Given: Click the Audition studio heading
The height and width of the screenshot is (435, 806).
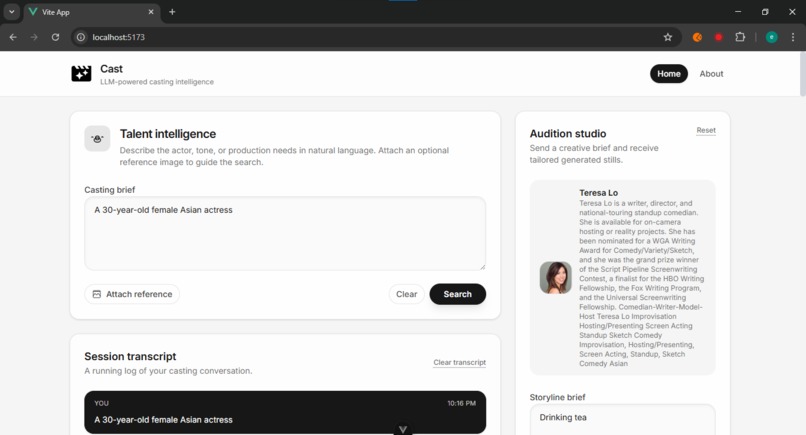Looking at the screenshot, I should point(568,134).
